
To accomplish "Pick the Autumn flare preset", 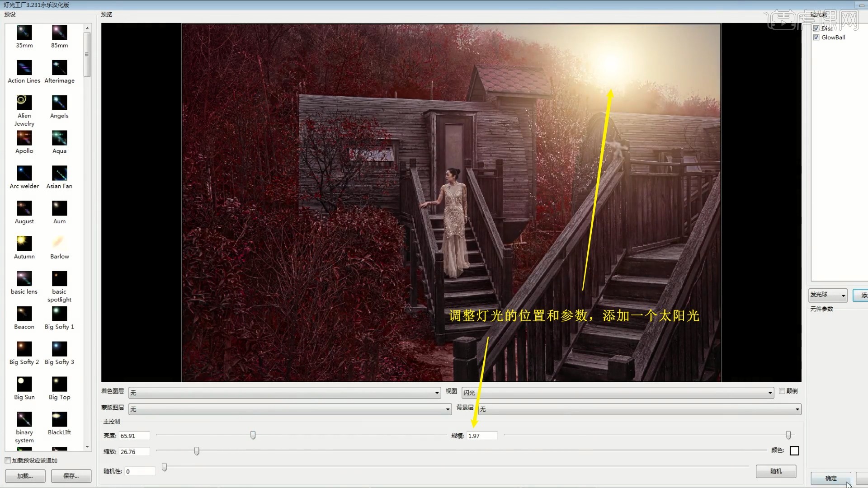I will 24,244.
